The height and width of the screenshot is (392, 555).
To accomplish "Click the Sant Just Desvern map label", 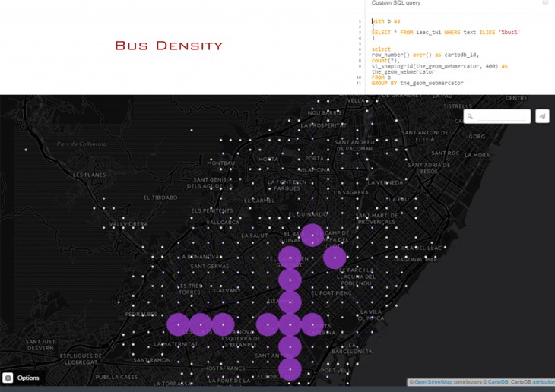I will pyautogui.click(x=40, y=344).
